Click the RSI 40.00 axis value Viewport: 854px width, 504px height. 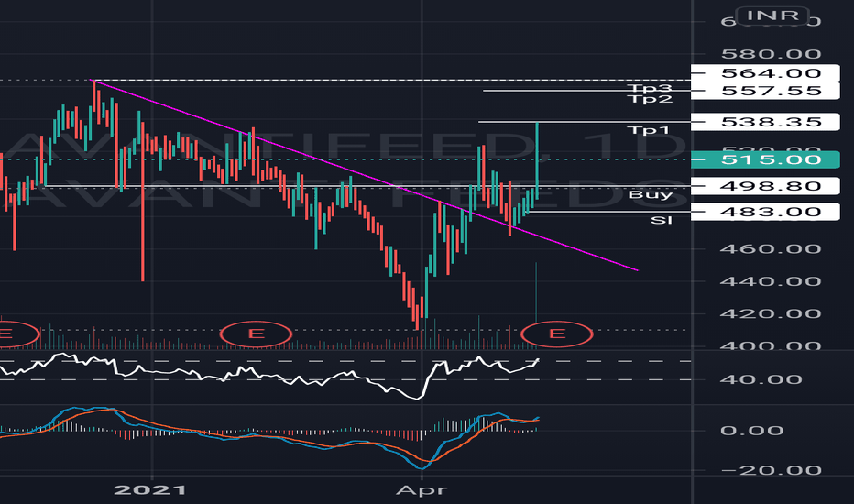click(x=761, y=379)
